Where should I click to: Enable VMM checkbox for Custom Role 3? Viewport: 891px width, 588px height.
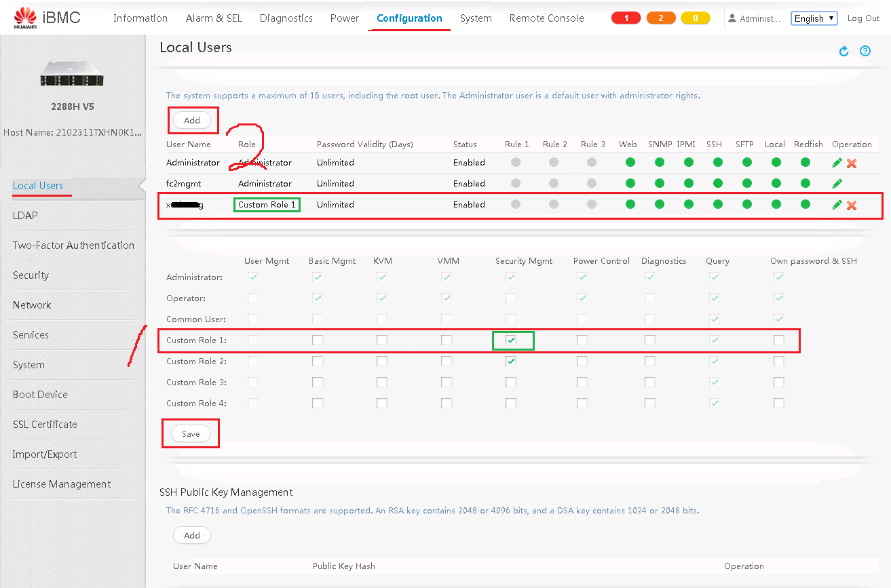click(x=447, y=382)
